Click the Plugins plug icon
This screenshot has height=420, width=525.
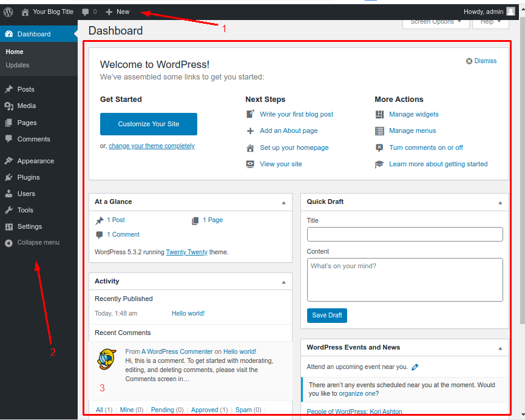(x=9, y=177)
